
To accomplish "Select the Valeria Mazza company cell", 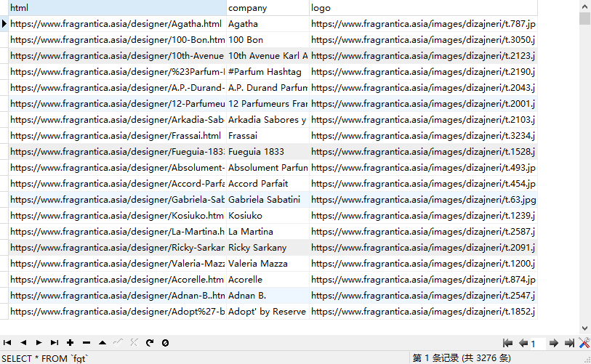I will (x=268, y=264).
